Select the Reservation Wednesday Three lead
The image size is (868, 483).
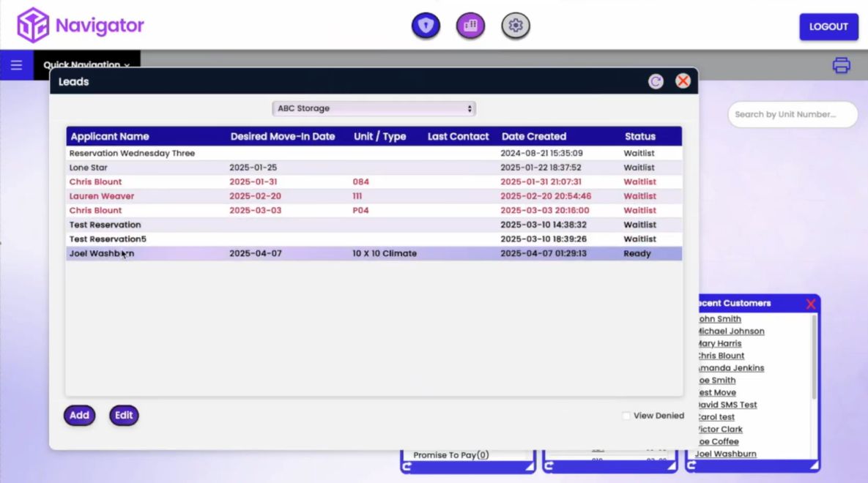374,153
